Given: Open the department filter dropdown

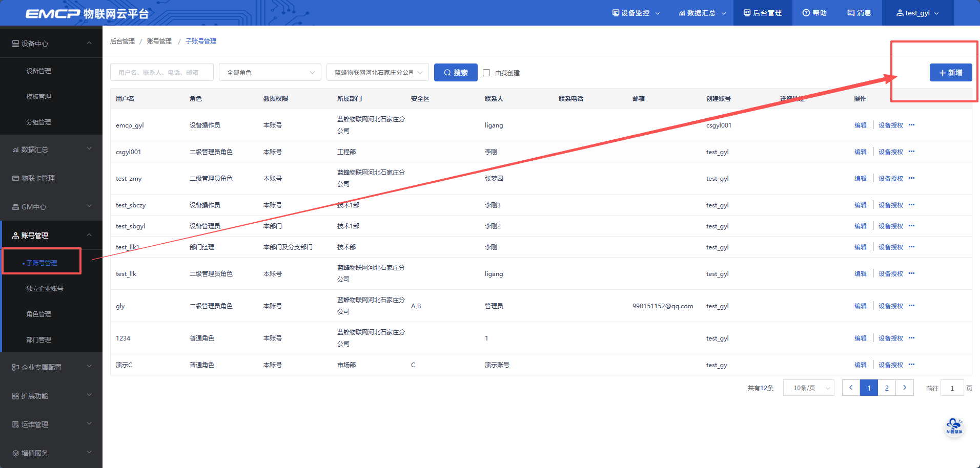Looking at the screenshot, I should click(x=378, y=72).
